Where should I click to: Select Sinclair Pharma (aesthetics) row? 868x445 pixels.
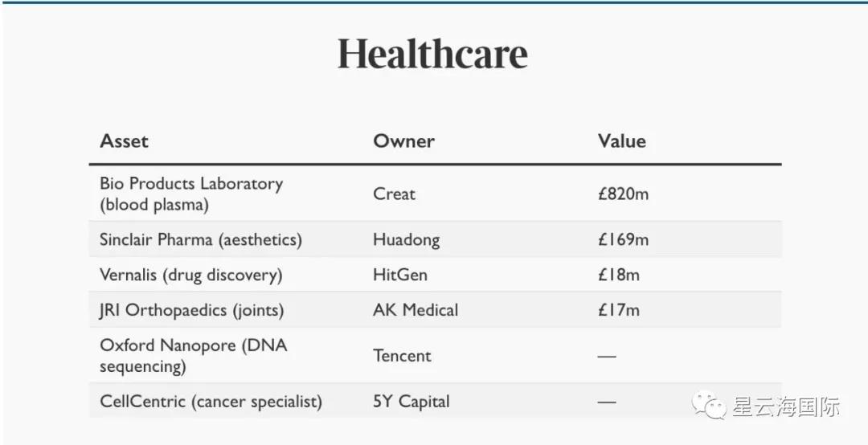point(200,239)
